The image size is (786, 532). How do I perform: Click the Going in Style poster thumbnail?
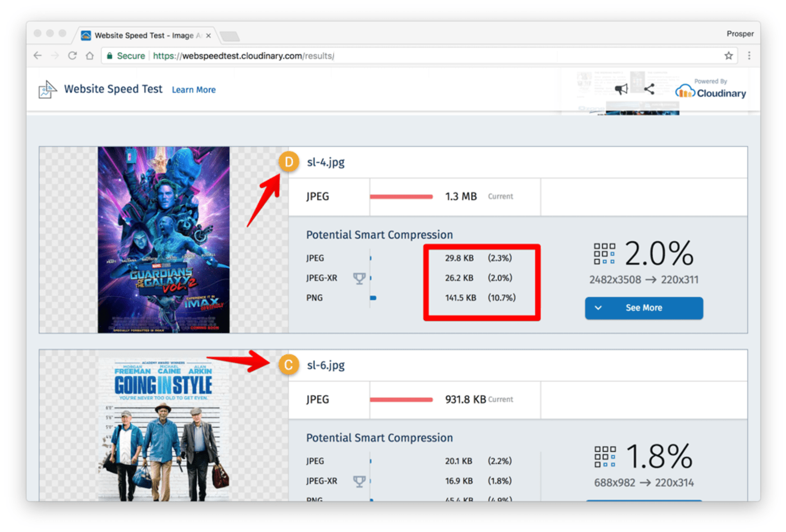[163, 426]
